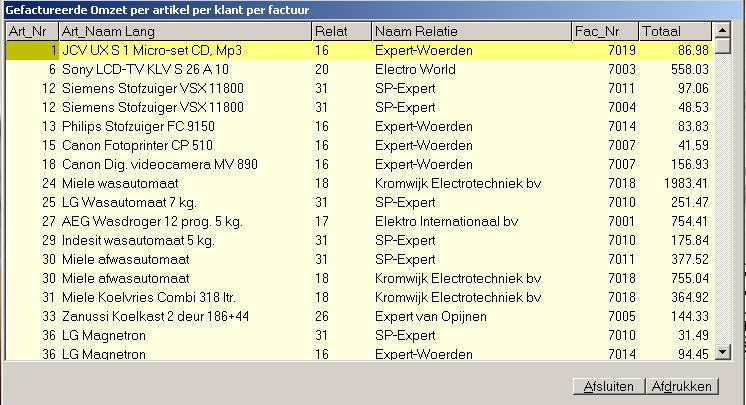Select Miele Koelvries Combi 318 ltr.
This screenshot has width=746, height=405.
[359, 298]
